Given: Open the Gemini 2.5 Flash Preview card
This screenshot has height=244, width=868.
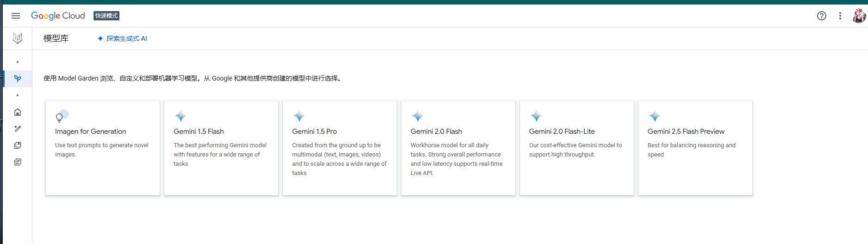Looking at the screenshot, I should click(695, 148).
